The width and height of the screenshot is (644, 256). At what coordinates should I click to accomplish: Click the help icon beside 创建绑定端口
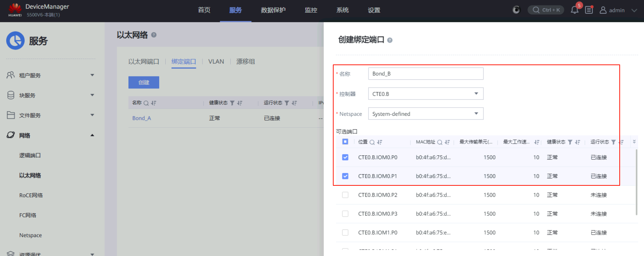point(390,40)
